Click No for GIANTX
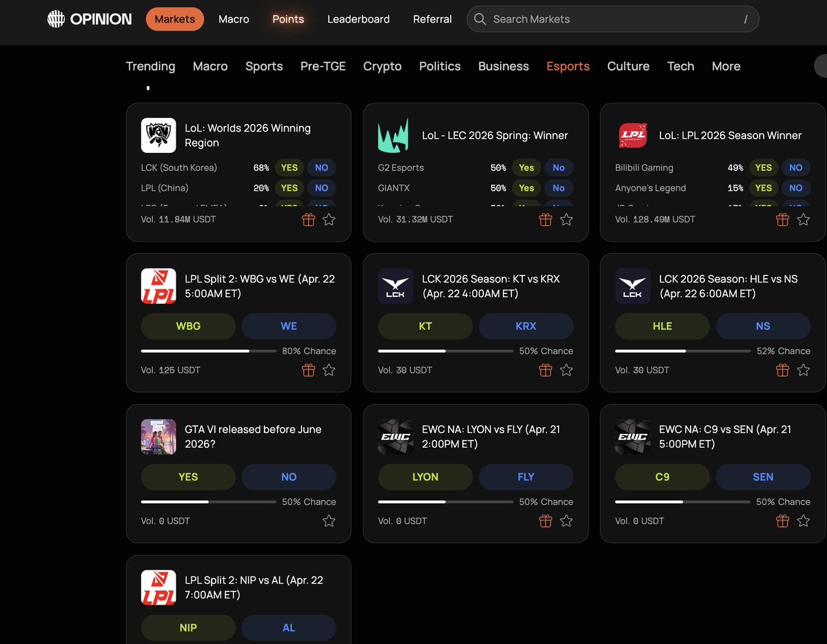827x644 pixels. coord(559,188)
